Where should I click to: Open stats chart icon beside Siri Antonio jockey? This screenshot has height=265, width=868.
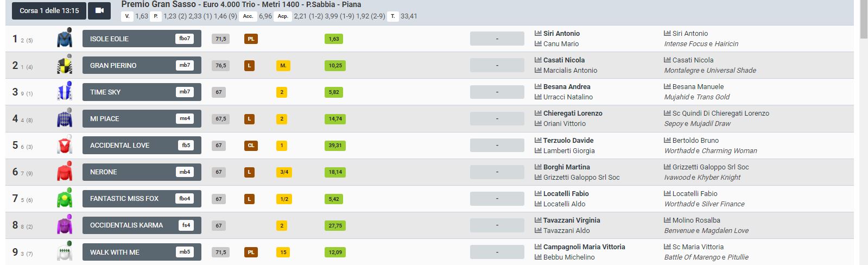[x=538, y=33]
